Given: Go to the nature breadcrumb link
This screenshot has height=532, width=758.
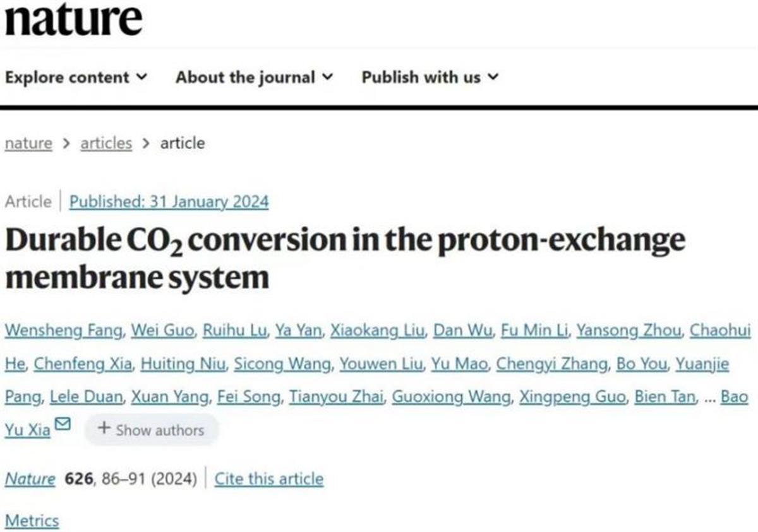Looking at the screenshot, I should [28, 143].
